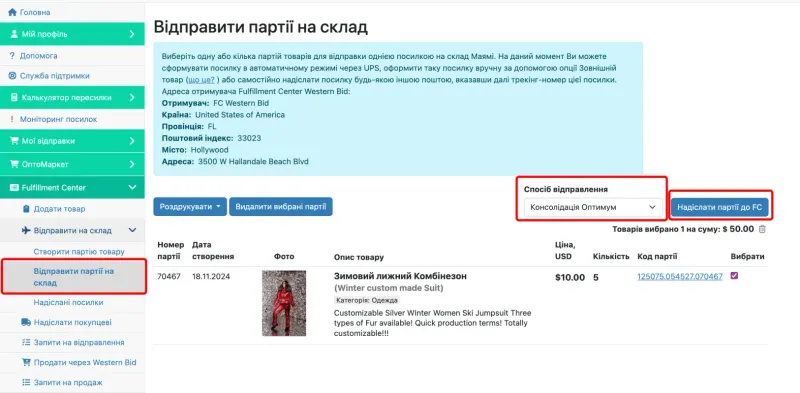This screenshot has width=800, height=393.
Task: Collapse the Fulfillment Center chevron
Action: click(132, 188)
